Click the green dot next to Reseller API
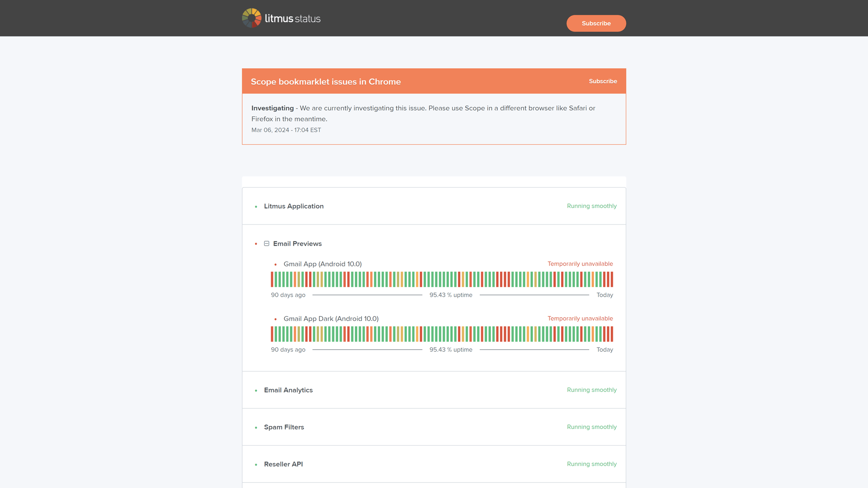This screenshot has width=868, height=488. 256,464
